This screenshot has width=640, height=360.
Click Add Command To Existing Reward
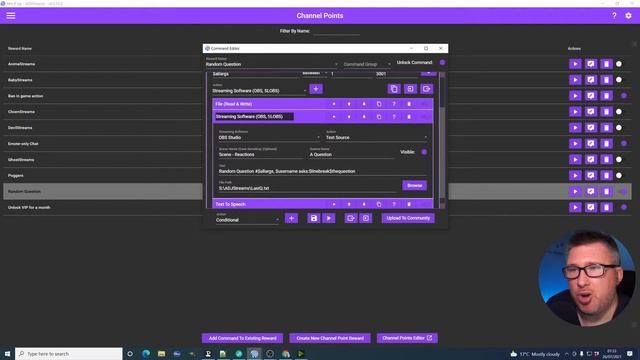[x=242, y=338]
